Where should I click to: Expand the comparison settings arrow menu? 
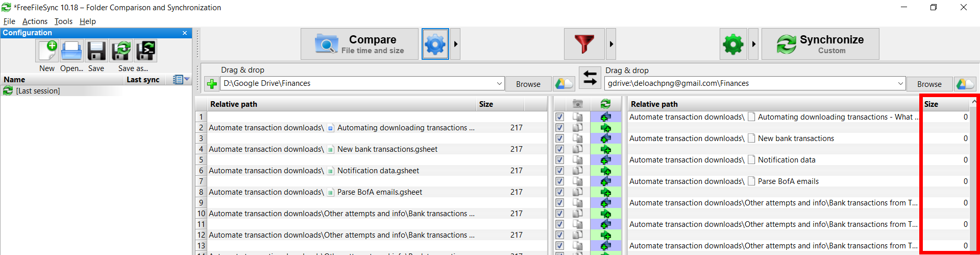pos(456,44)
